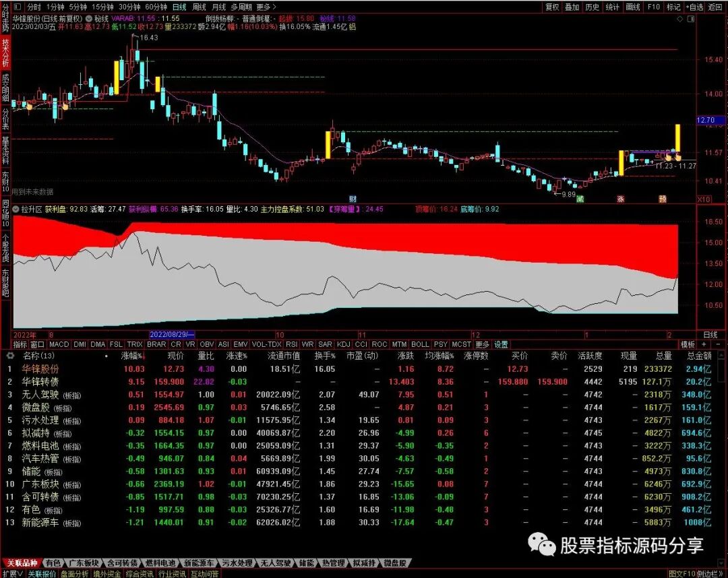
Task: Click the round icon before 秘线
Action: [x=89, y=19]
